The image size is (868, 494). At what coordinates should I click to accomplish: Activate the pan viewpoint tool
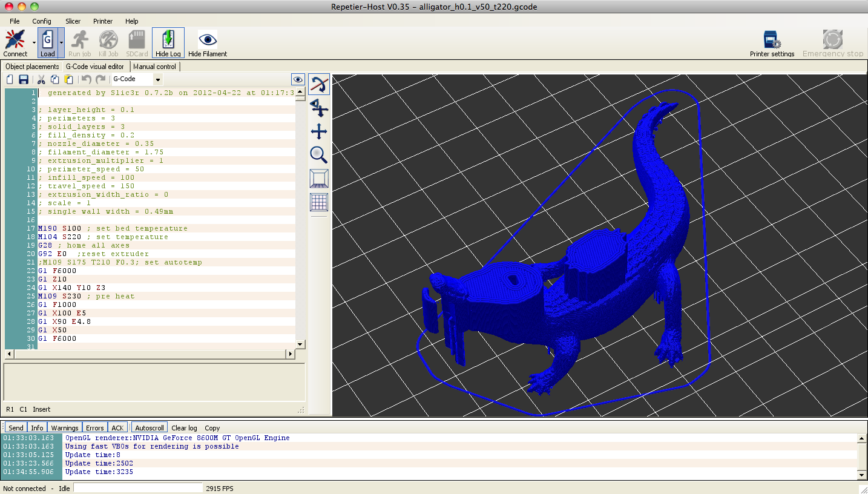[319, 131]
